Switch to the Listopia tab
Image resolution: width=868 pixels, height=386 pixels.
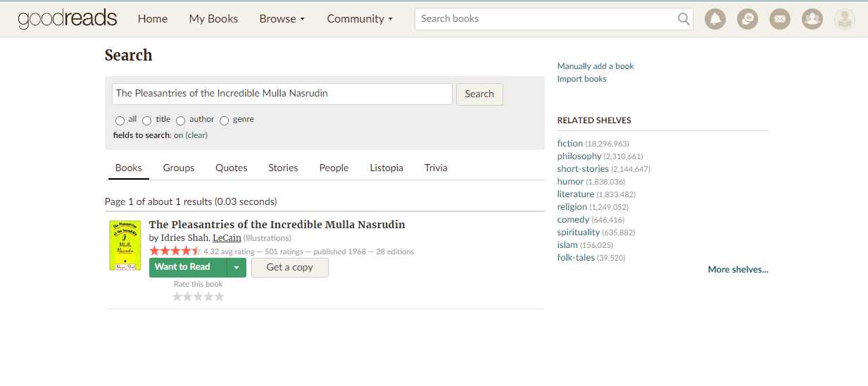[386, 168]
